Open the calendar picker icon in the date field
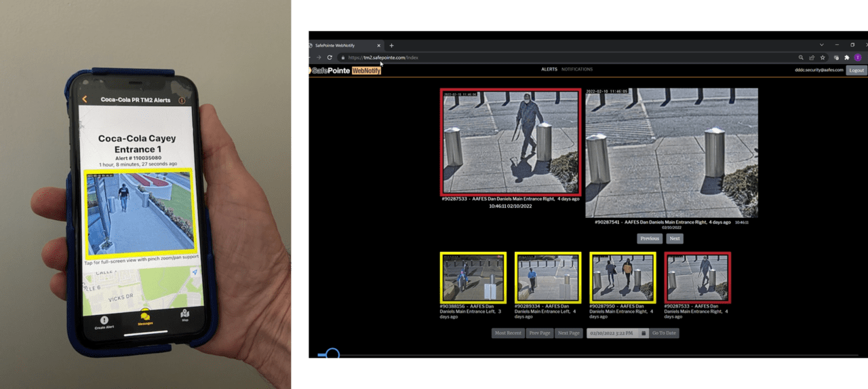868x389 pixels. click(x=644, y=333)
